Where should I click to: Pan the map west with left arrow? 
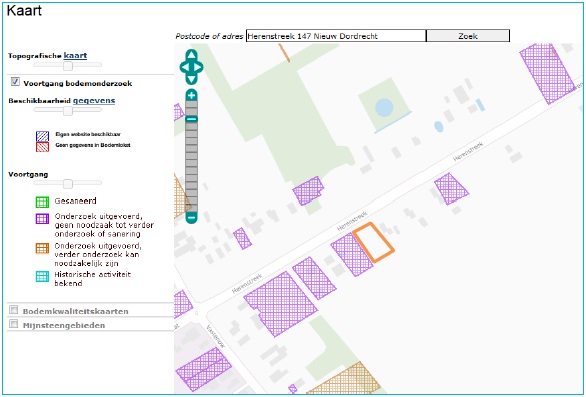(184, 67)
